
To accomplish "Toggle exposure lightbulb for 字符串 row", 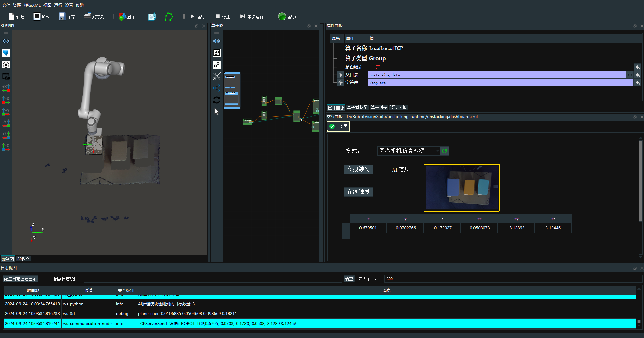I will coord(341,83).
